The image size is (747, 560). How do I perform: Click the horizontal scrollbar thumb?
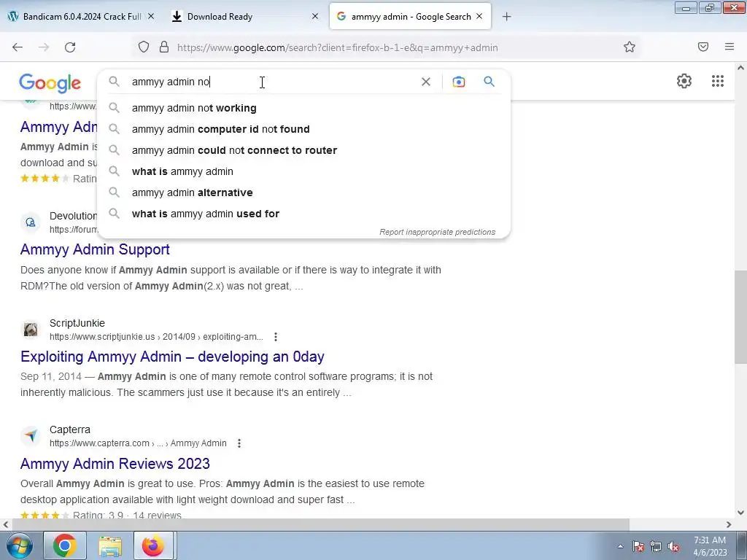(x=320, y=524)
